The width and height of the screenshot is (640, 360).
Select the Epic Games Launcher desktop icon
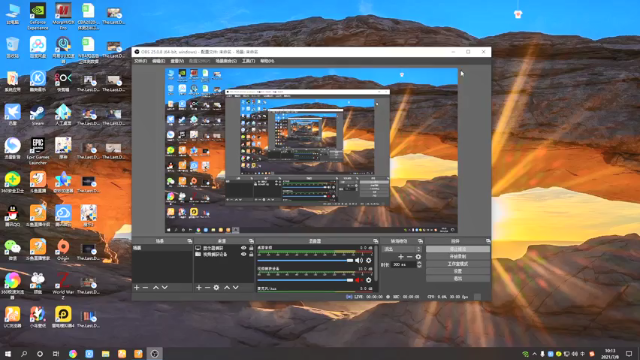click(38, 151)
